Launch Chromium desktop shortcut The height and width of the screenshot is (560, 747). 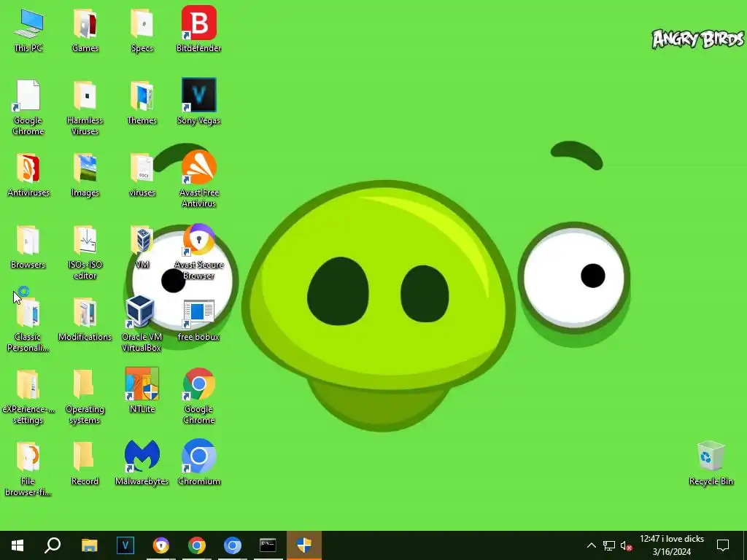pos(198,463)
